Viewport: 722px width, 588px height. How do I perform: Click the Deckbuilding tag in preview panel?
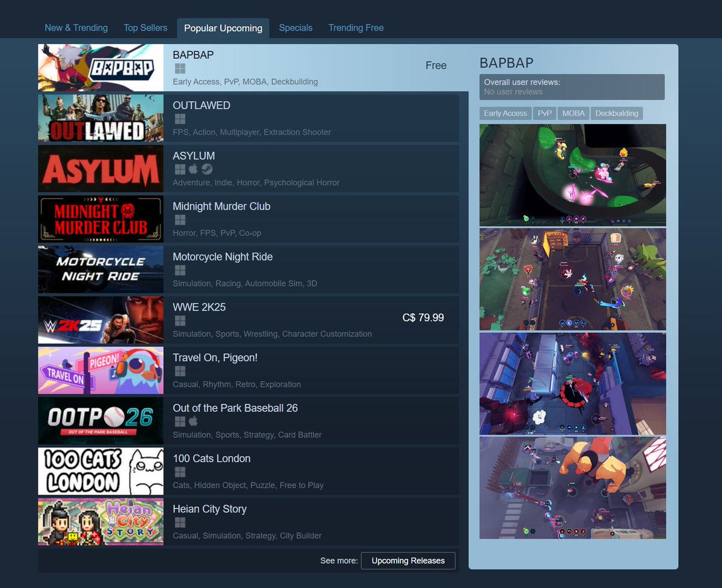pyautogui.click(x=617, y=113)
